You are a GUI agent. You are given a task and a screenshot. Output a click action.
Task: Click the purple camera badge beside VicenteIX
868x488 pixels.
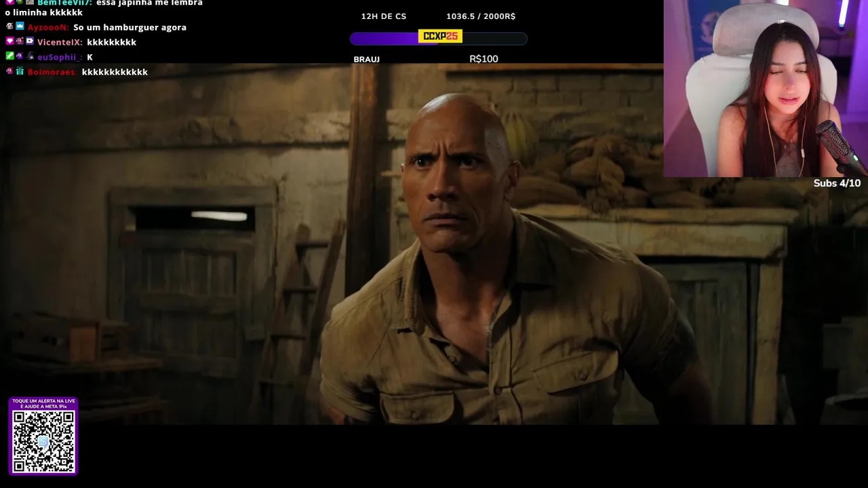click(x=30, y=41)
